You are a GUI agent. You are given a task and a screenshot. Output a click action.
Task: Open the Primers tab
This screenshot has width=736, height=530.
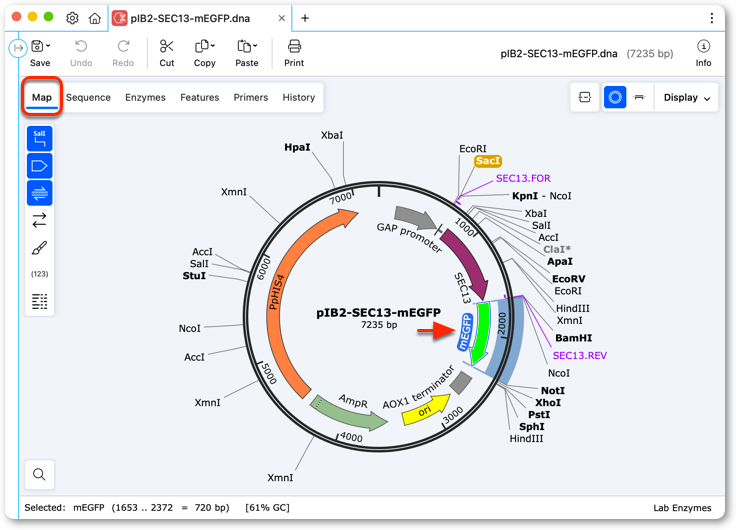pos(251,97)
